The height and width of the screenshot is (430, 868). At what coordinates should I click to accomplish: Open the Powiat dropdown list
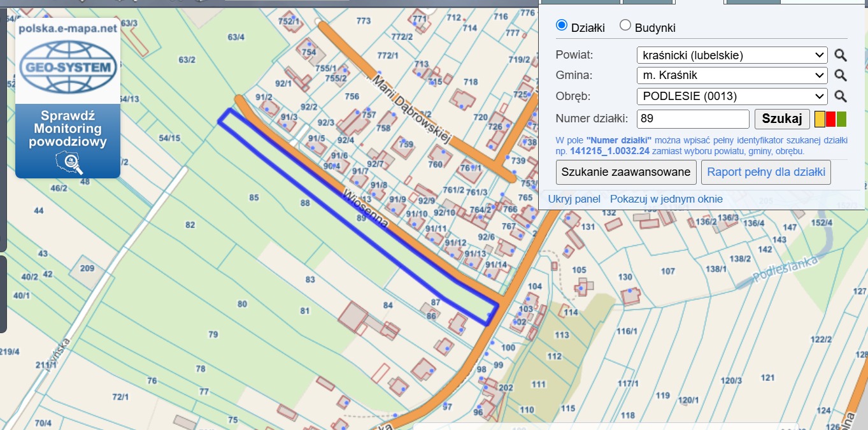point(732,55)
